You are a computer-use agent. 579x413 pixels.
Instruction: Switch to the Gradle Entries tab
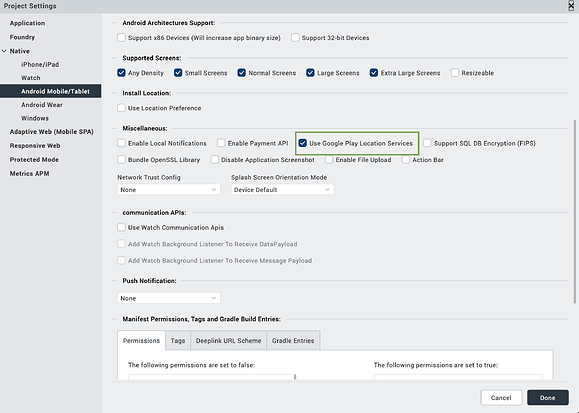click(x=293, y=341)
